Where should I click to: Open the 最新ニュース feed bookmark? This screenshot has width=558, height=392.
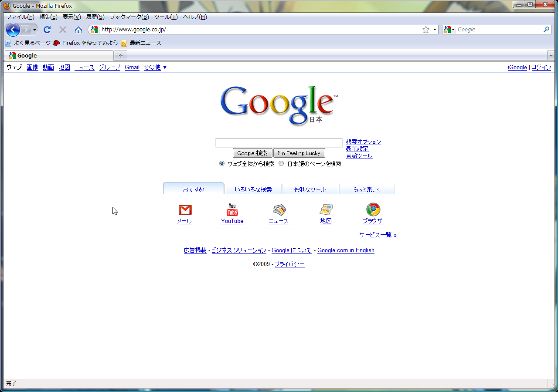click(x=141, y=43)
